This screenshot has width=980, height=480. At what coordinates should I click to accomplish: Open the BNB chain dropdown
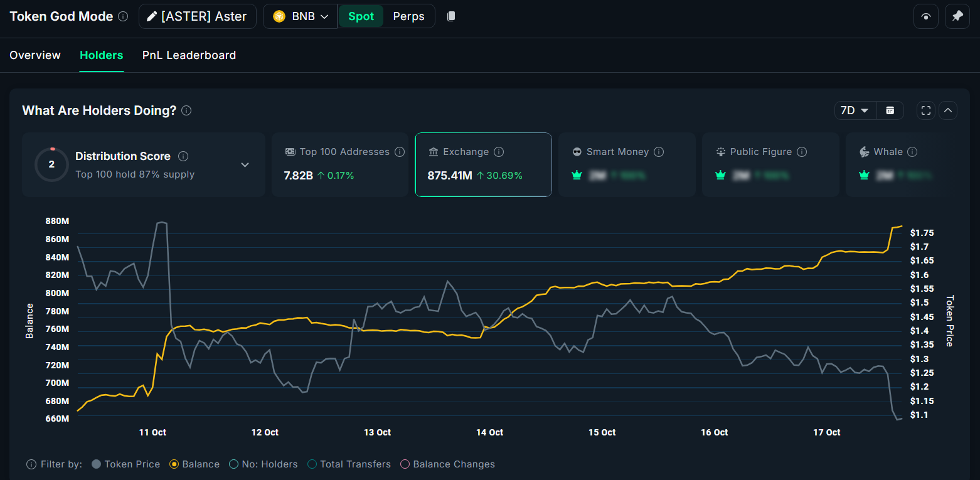[301, 16]
